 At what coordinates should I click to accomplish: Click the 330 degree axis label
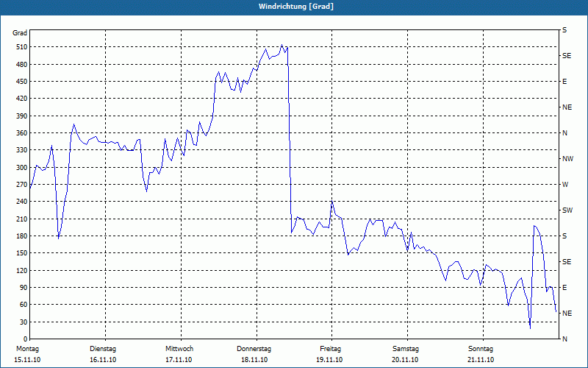click(22, 150)
